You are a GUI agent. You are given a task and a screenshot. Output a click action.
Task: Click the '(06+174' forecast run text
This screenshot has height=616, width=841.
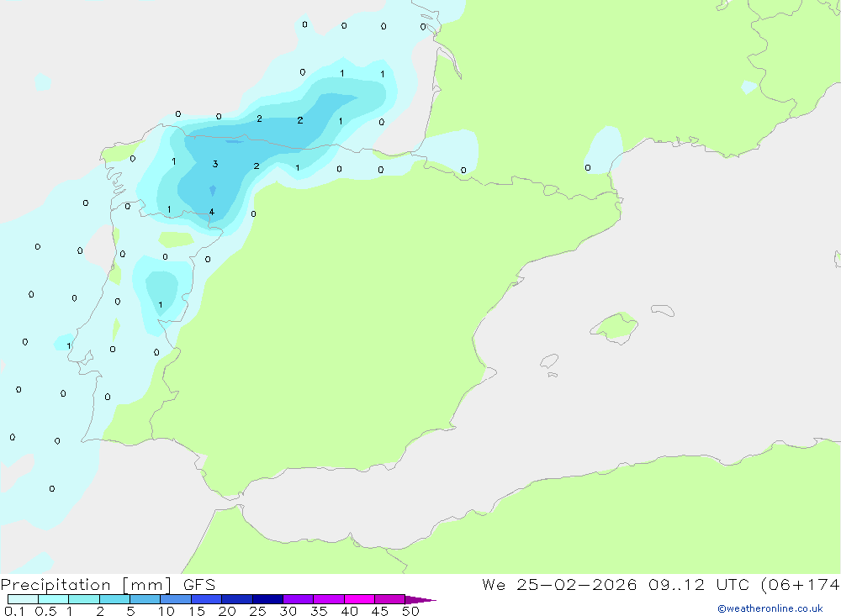[x=801, y=585]
